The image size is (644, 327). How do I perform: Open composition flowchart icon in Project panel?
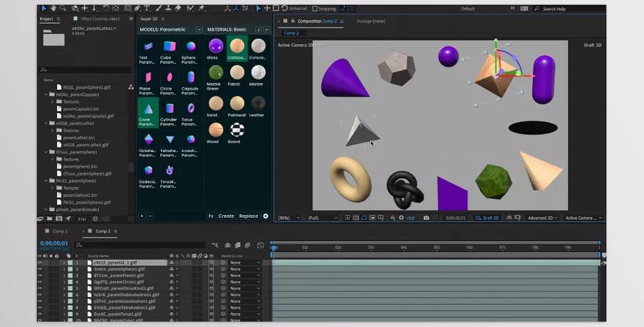pyautogui.click(x=131, y=87)
